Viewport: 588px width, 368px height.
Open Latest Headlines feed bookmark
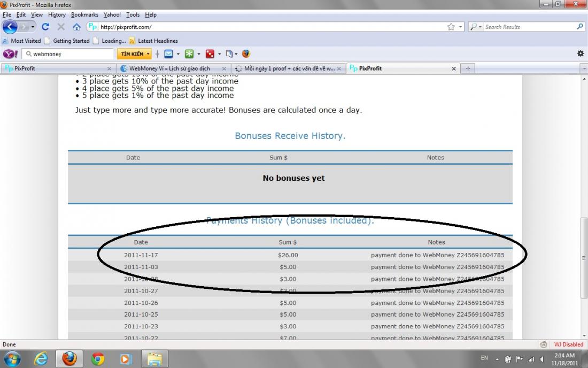(153, 41)
